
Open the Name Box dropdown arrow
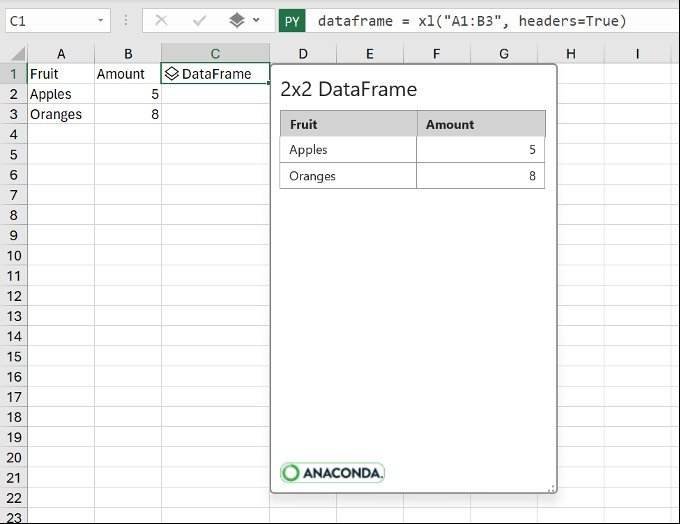[102, 20]
